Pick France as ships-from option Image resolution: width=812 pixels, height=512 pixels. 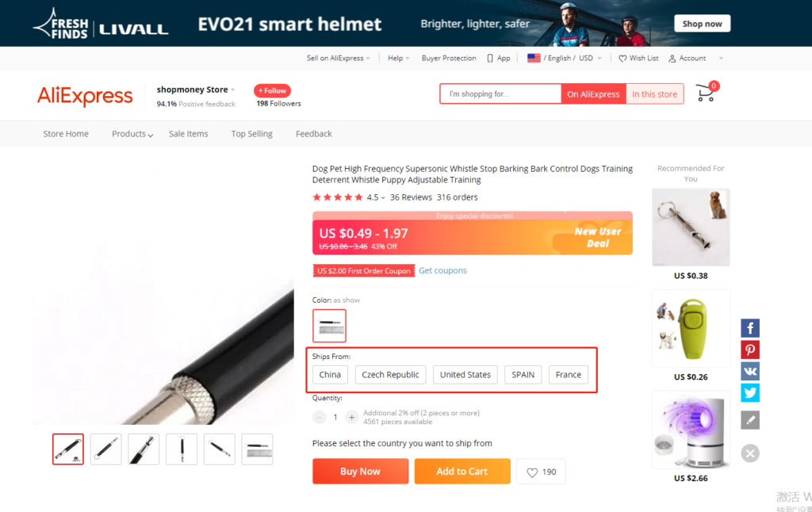[x=568, y=375]
